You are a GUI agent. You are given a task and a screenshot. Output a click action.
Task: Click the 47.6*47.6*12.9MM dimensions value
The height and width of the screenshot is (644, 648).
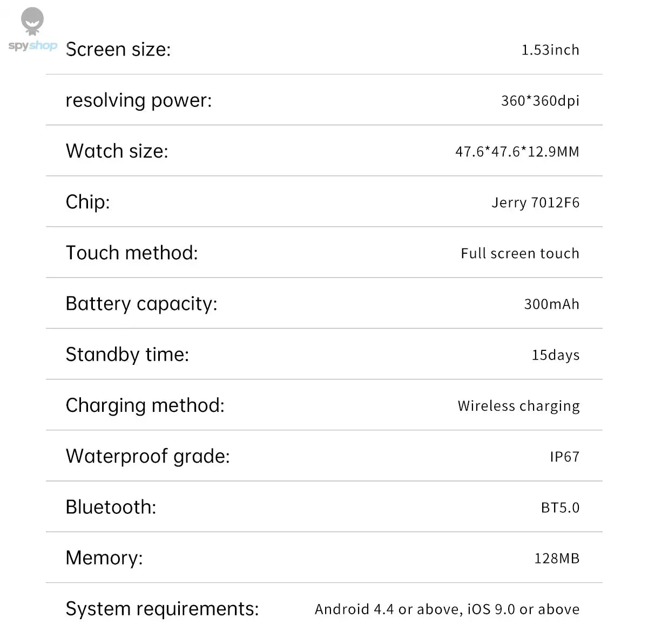coord(517,152)
